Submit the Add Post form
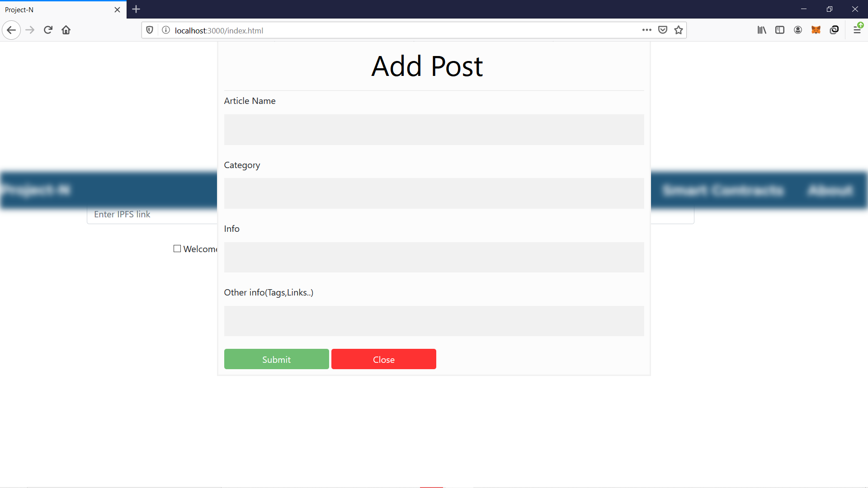Image resolution: width=868 pixels, height=488 pixels. tap(276, 359)
